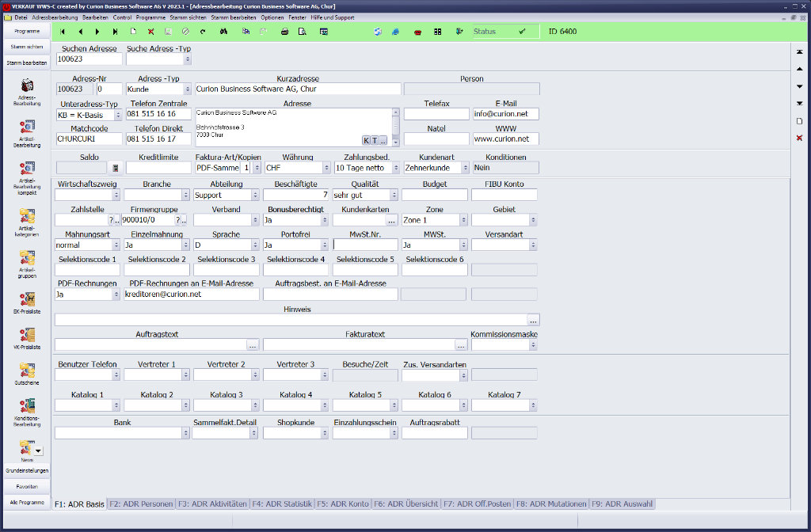This screenshot has width=811, height=532.
Task: Click the binoculars search icon
Action: point(223,32)
